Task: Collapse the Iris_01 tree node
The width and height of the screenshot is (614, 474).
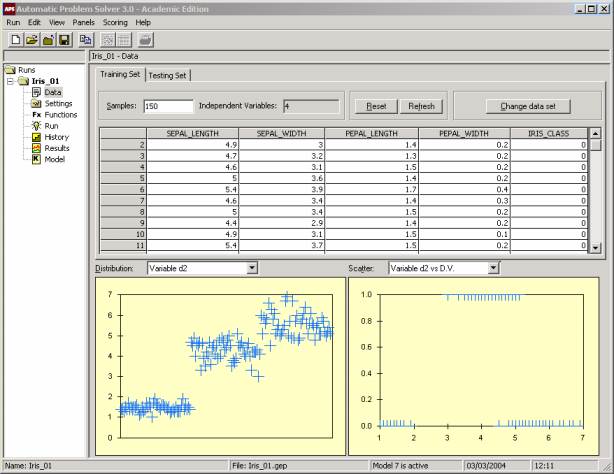Action: point(10,81)
